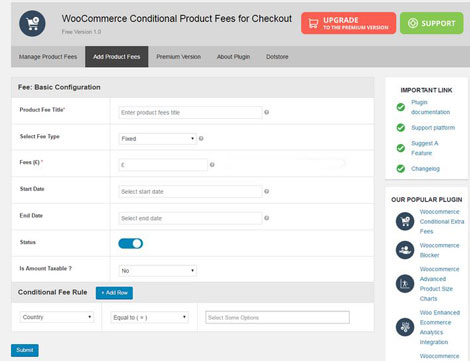Click the help icon beside Fees field
Screen dimensions: 470x361
(x=212, y=165)
